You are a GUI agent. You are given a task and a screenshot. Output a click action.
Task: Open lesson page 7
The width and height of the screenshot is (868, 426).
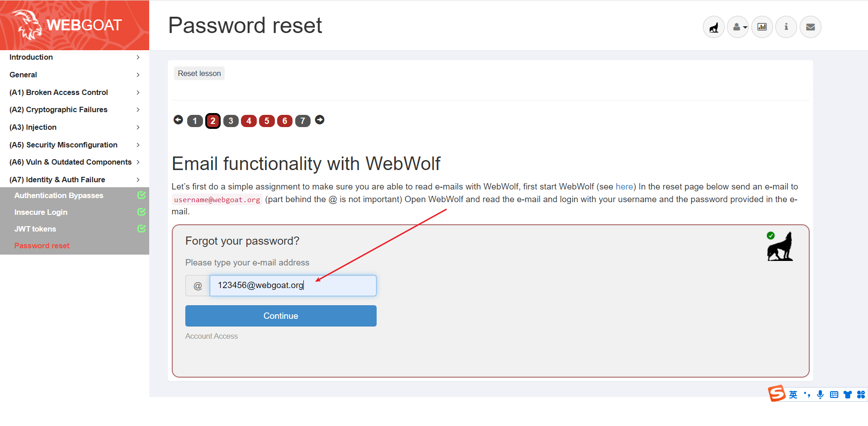tap(303, 121)
